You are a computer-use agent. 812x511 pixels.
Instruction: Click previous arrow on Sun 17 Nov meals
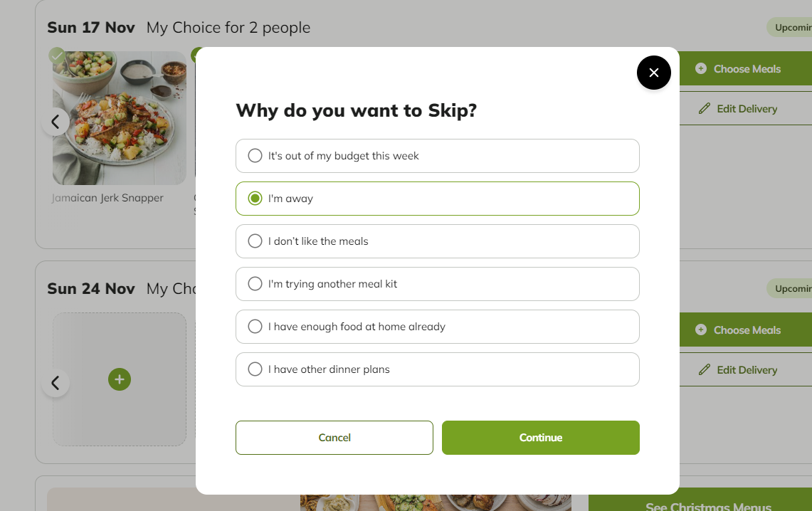[56, 122]
